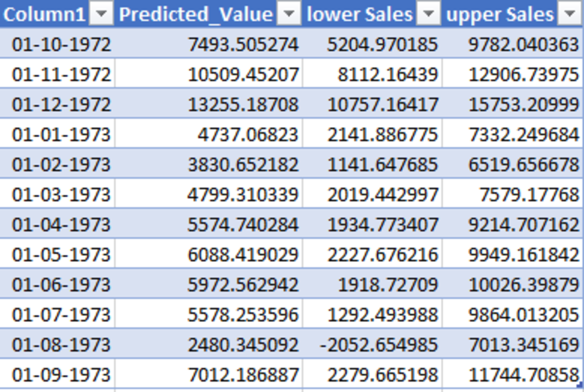The image size is (584, 392).
Task: Click the cell containing 10509.45207
Action: [243, 74]
